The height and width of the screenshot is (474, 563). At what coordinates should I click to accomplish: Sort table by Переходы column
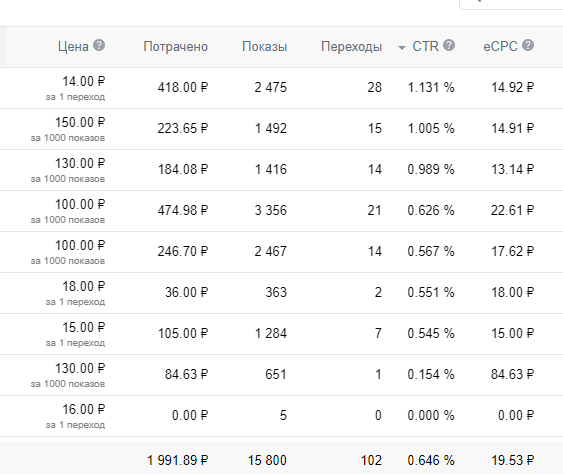click(352, 47)
